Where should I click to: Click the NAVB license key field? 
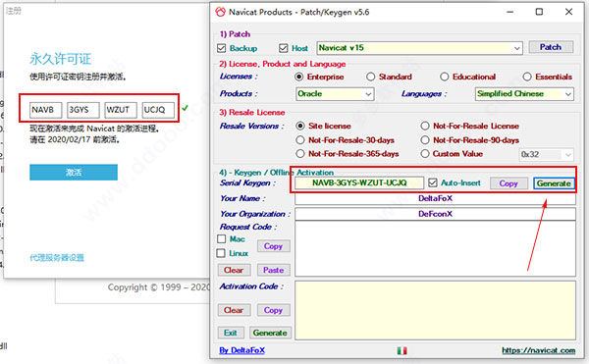(x=45, y=110)
